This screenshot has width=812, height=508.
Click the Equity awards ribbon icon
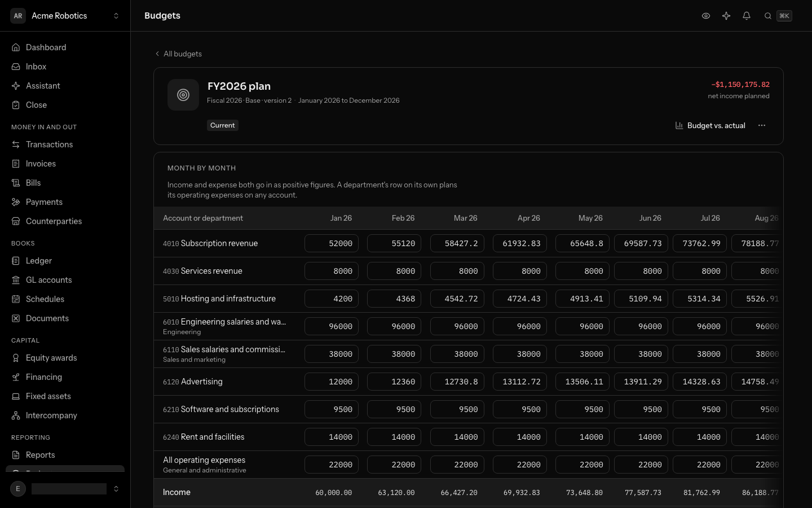click(x=16, y=358)
